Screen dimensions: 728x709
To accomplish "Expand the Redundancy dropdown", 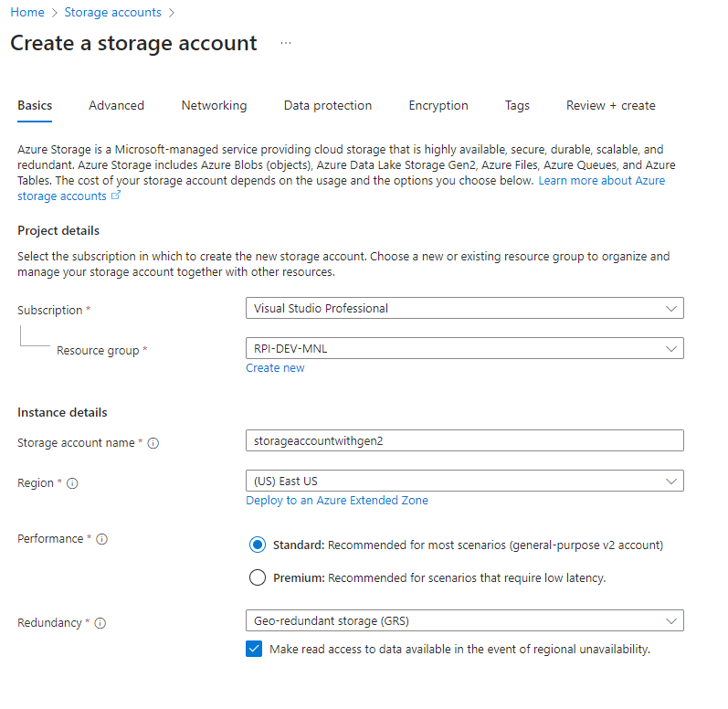I will (464, 621).
